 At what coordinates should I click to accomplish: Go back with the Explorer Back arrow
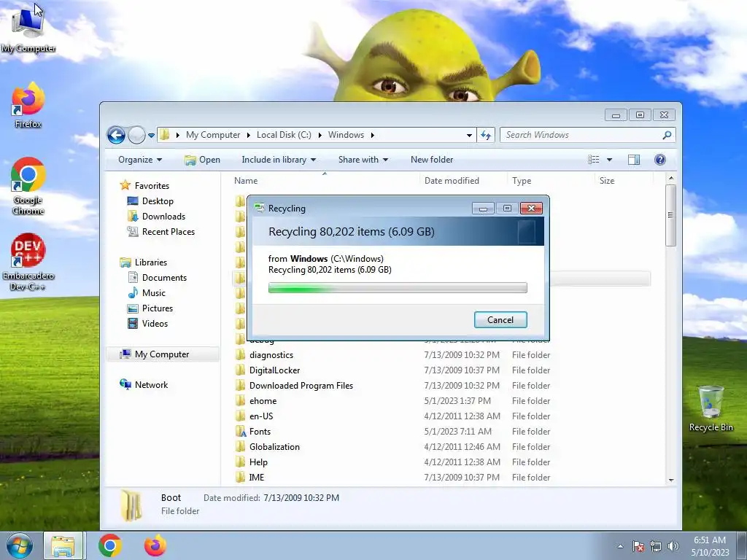[116, 135]
